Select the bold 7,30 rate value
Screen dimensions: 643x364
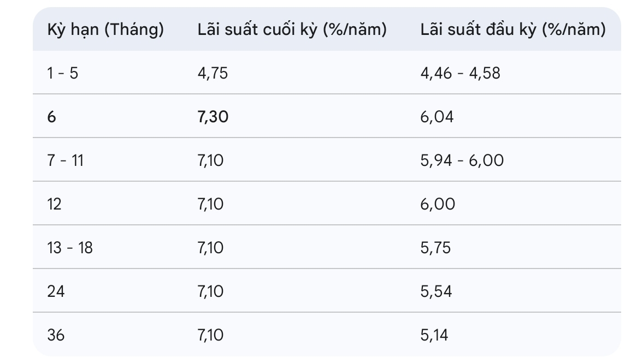[213, 117]
